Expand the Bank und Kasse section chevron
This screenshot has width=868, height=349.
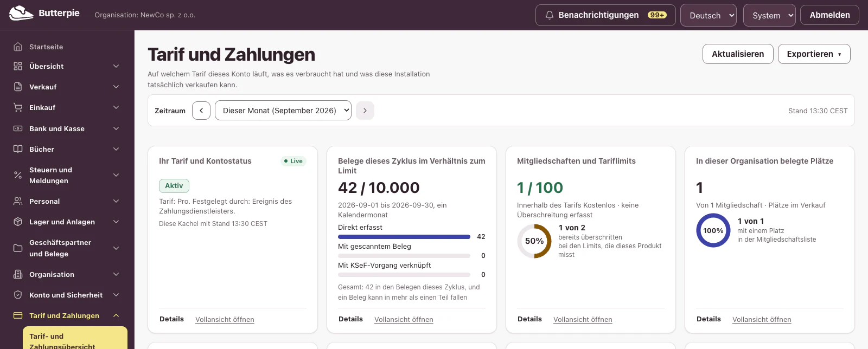point(116,128)
